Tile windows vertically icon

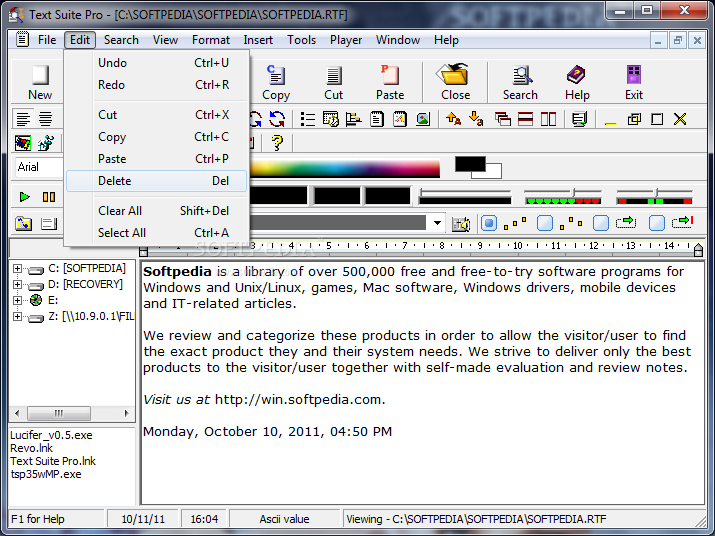[x=548, y=119]
